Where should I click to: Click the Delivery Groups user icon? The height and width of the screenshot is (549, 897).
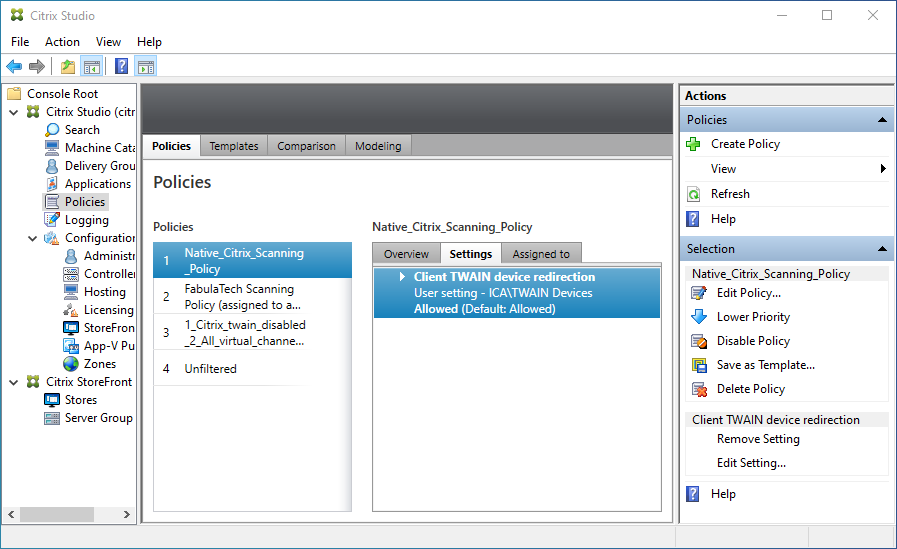tap(52, 166)
